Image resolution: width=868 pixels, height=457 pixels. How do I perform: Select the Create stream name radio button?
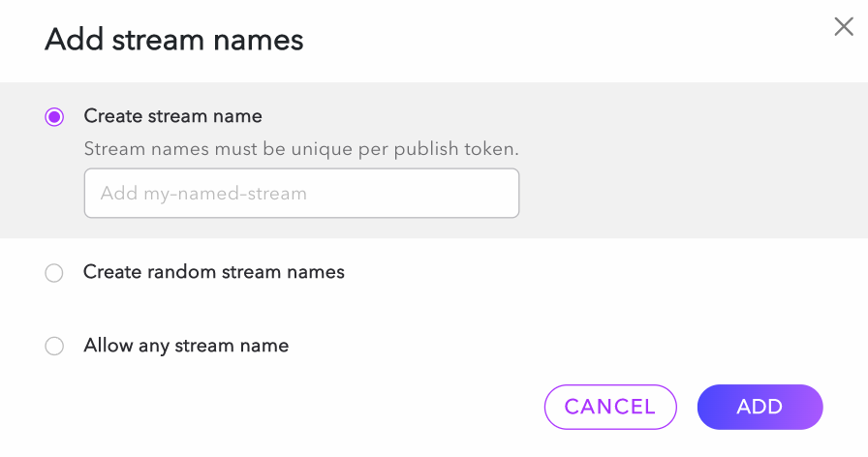click(x=54, y=117)
